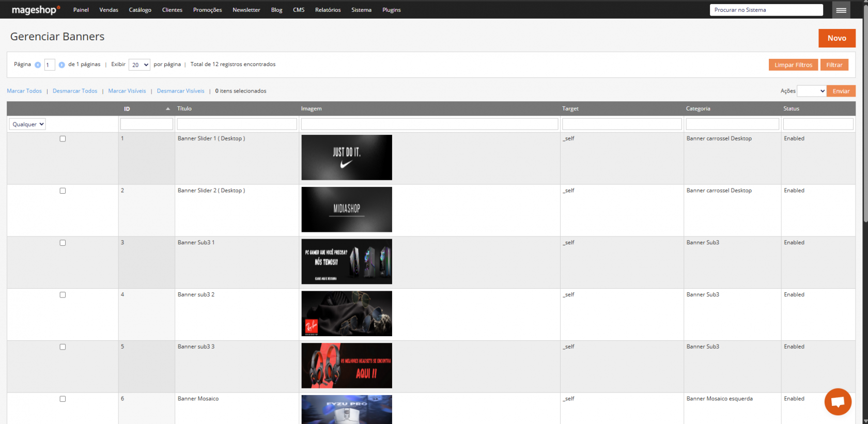
Task: Open the Qualquer selection filter dropdown
Action: (x=27, y=124)
